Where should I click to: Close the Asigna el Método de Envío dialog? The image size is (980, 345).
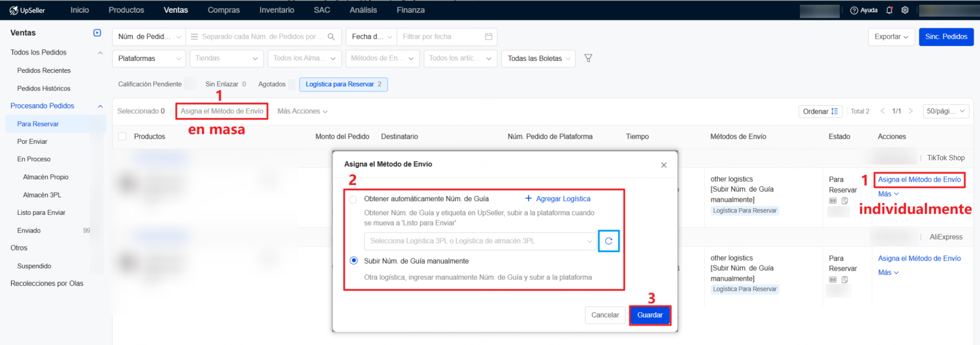click(x=664, y=165)
